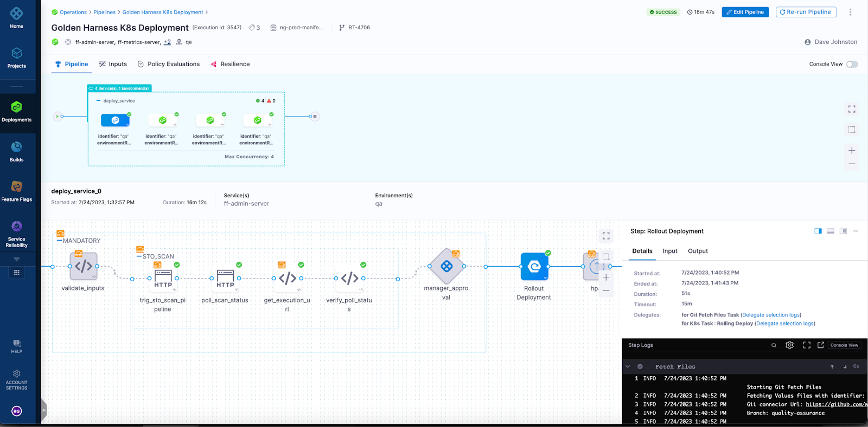This screenshot has height=427, width=868.
Task: Go to Deployments module
Action: (16, 112)
